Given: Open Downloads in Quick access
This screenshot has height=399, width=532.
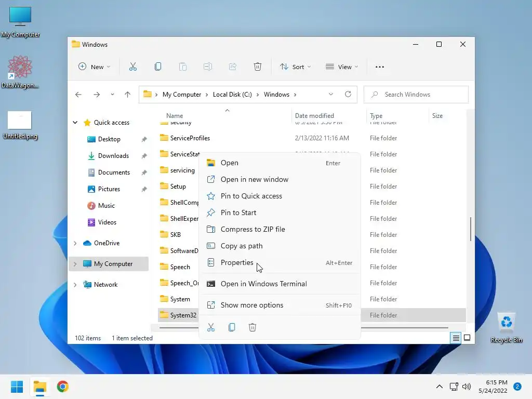Looking at the screenshot, I should (113, 156).
